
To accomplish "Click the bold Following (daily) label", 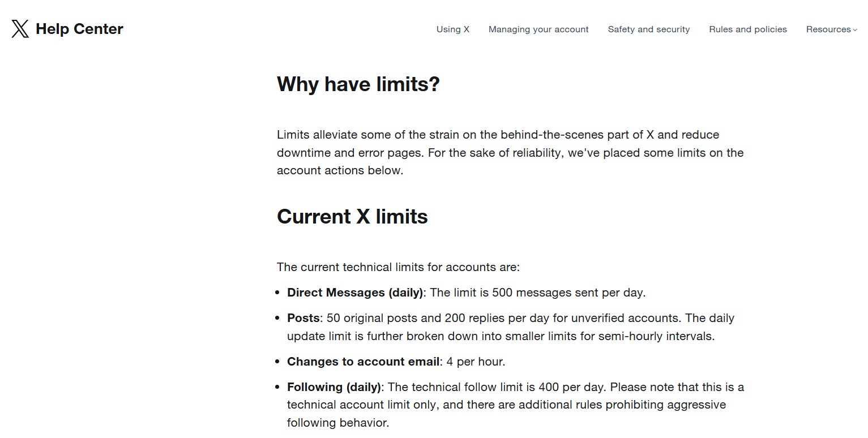I will click(334, 387).
